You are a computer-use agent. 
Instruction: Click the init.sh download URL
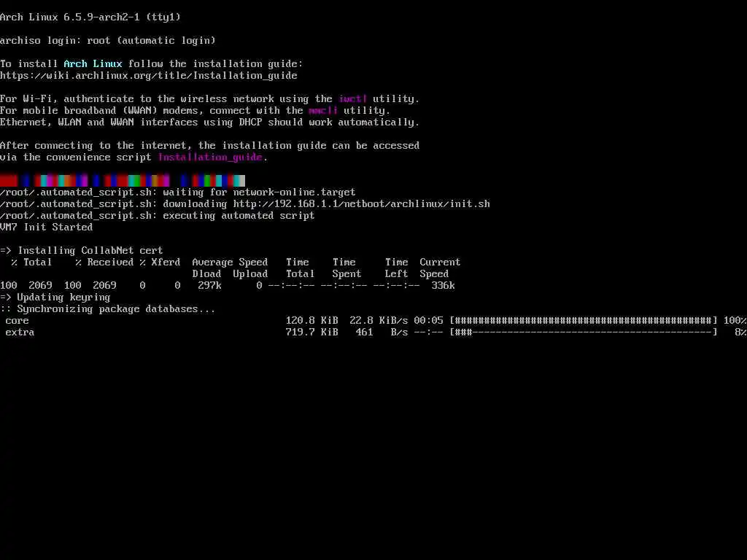[x=362, y=204]
